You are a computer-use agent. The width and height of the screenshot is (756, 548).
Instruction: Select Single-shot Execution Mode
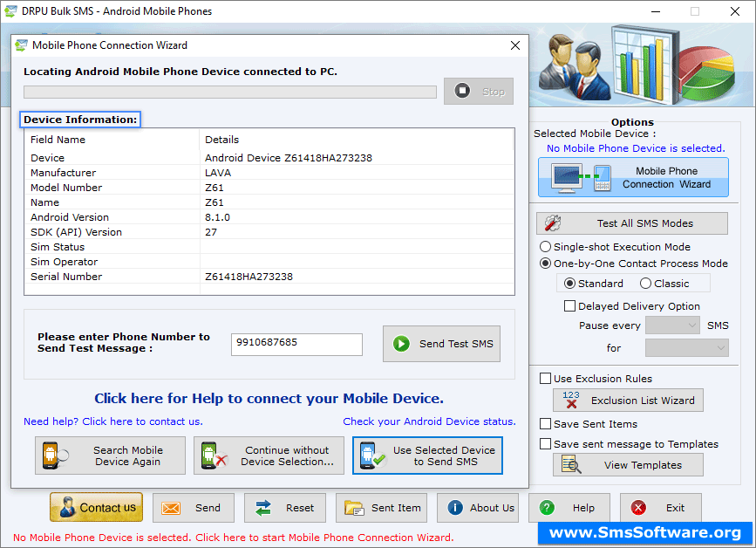coord(545,247)
